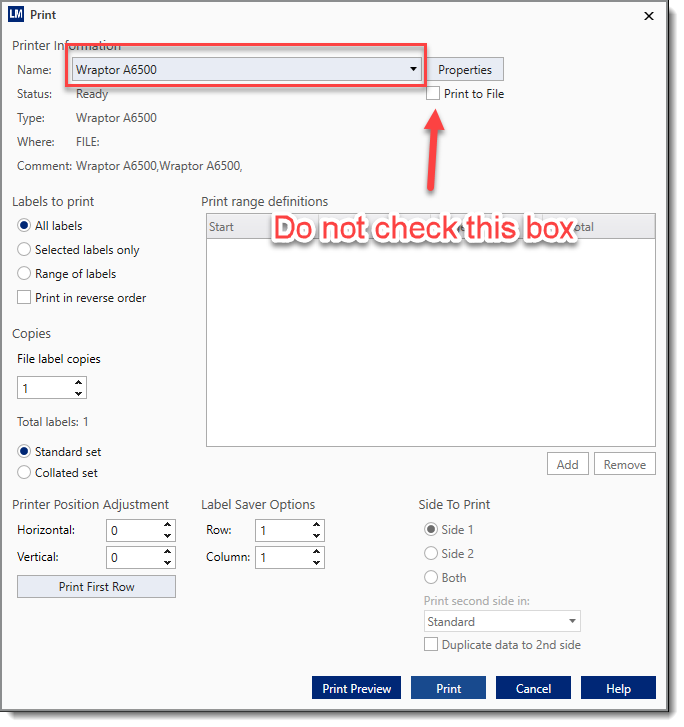Click the LM application icon in title bar
Image resolution: width=684 pixels, height=727 pixels.
coord(15,15)
